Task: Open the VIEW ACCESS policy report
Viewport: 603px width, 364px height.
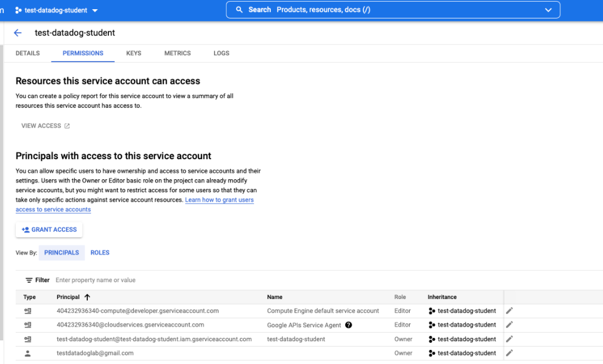Action: click(45, 125)
